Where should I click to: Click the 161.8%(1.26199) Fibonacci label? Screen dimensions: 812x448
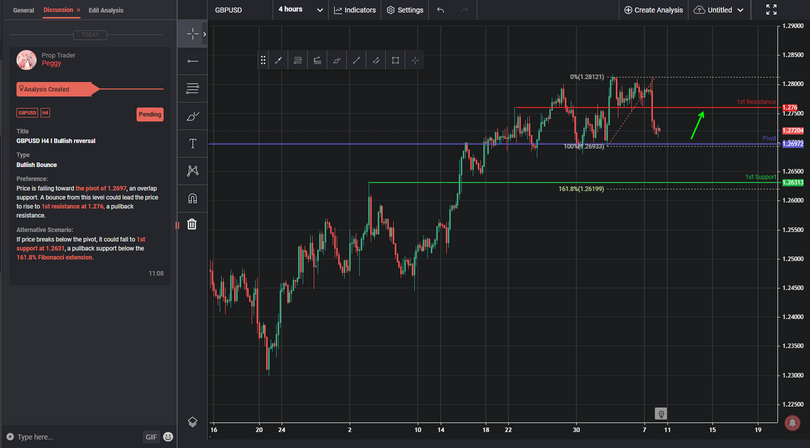tap(581, 189)
